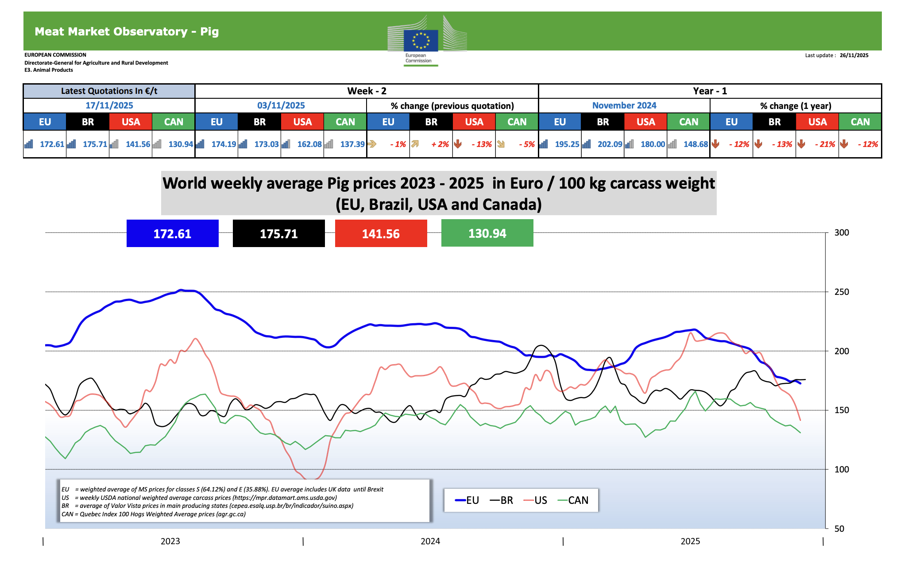This screenshot has height=588, width=904.
Task: Click the 'November 2024' date heading
Action: pos(624,105)
